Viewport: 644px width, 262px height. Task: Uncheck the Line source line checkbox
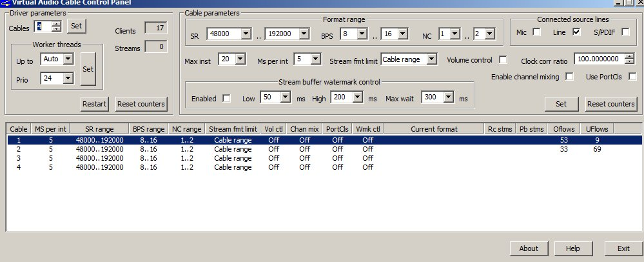[577, 32]
